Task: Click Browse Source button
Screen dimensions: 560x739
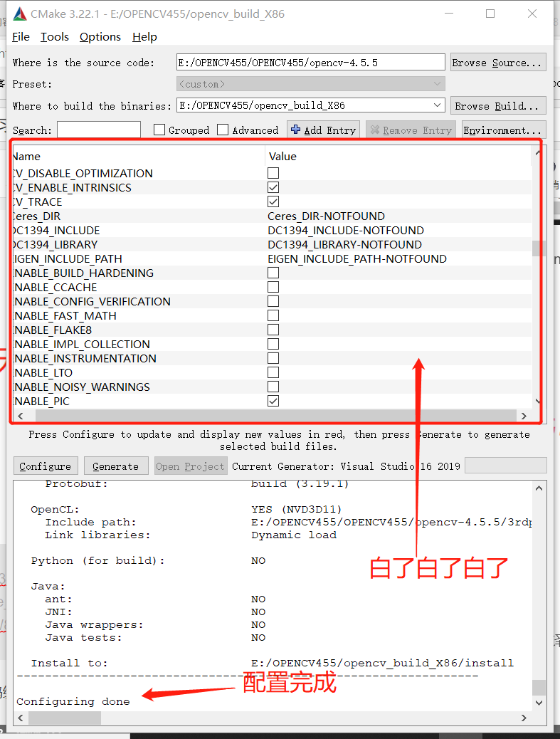Action: coord(498,62)
